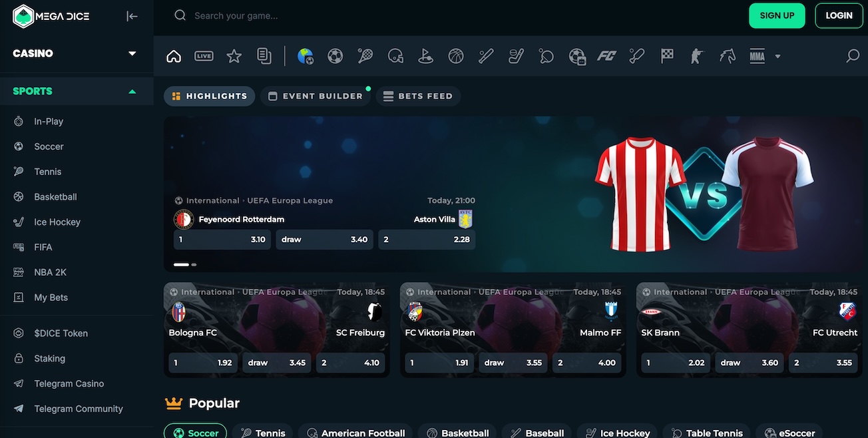Select the horse racing icon
The image size is (868, 438).
(x=727, y=56)
